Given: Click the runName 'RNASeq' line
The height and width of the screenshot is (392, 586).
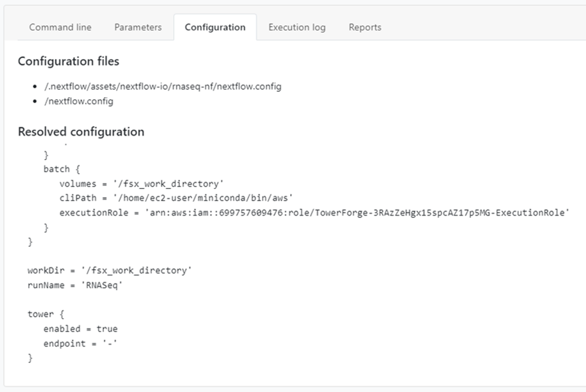Looking at the screenshot, I should (75, 285).
